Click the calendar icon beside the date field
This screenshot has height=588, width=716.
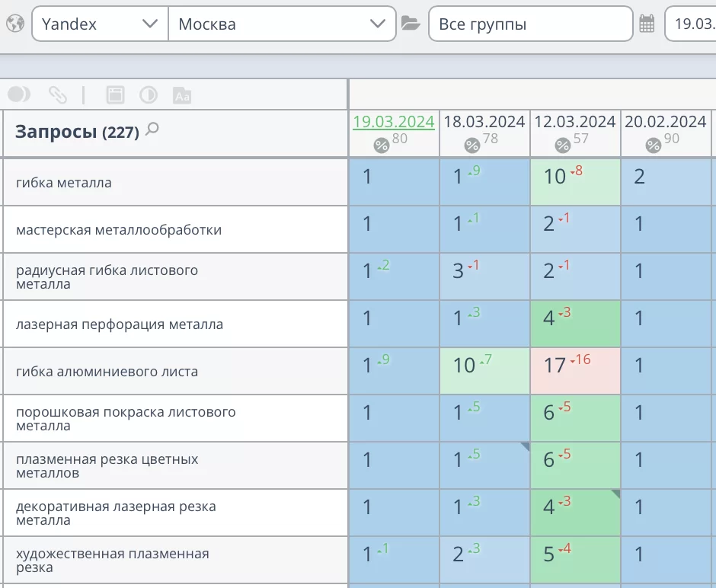pyautogui.click(x=647, y=24)
